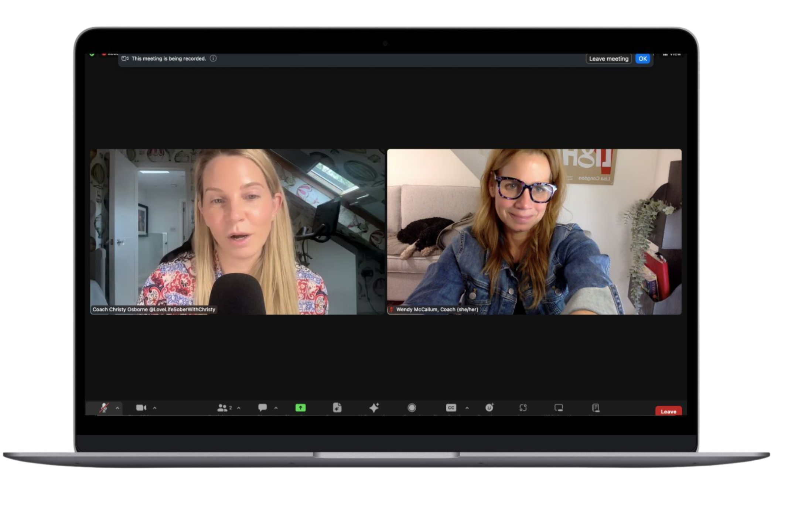The image size is (788, 532).
Task: Unmute the microphone in toolbar
Action: (104, 408)
